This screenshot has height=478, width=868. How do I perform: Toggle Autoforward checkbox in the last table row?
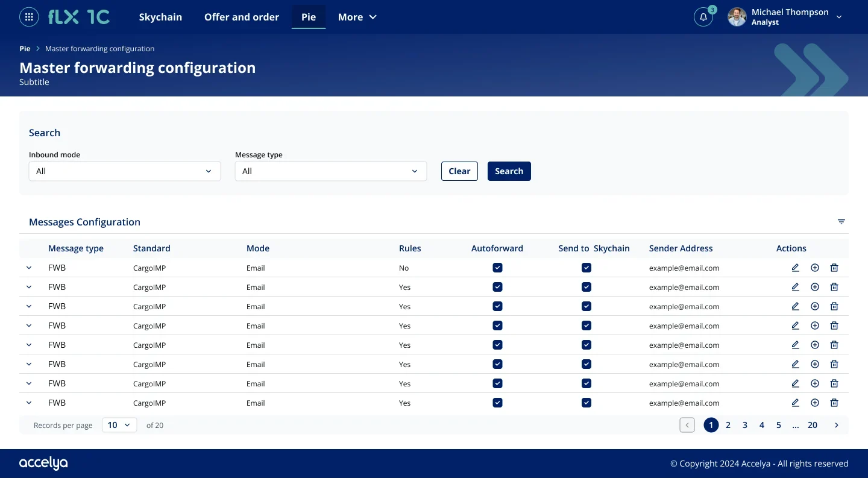coord(497,403)
